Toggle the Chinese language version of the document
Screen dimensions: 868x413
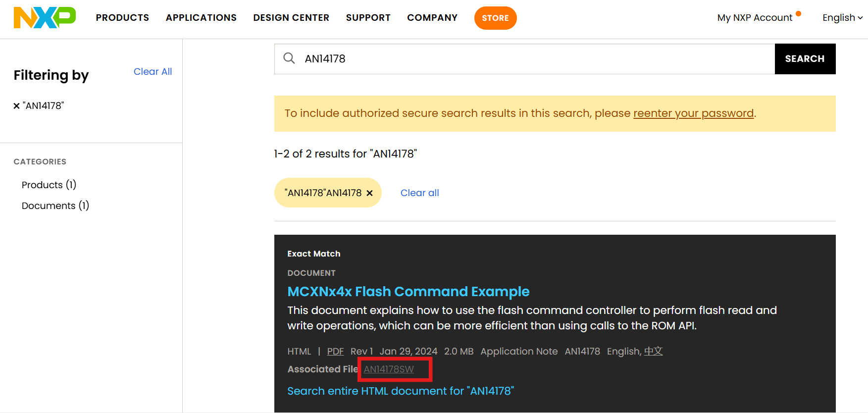click(x=653, y=351)
